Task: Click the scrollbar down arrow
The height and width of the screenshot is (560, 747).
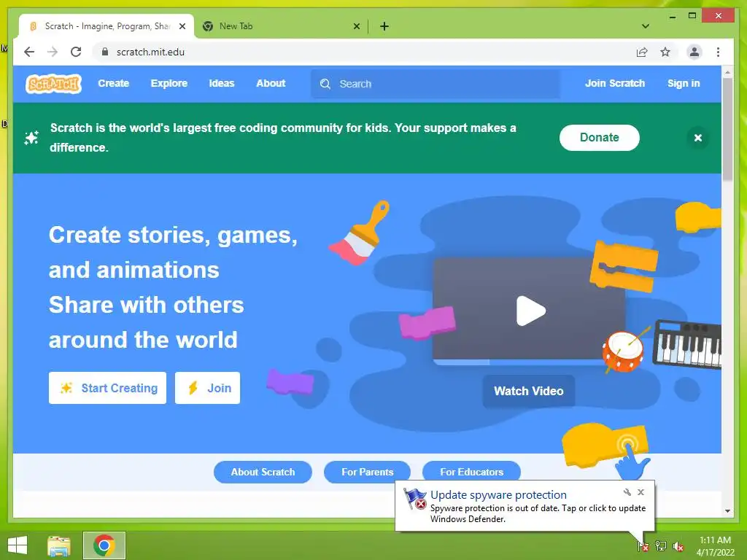Action: pos(727,511)
